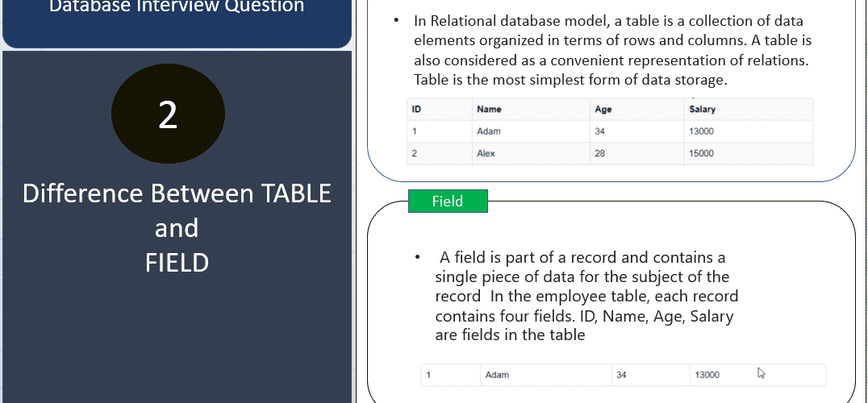The image size is (868, 403).
Task: Click the 28 age cell for Alex
Action: [637, 154]
